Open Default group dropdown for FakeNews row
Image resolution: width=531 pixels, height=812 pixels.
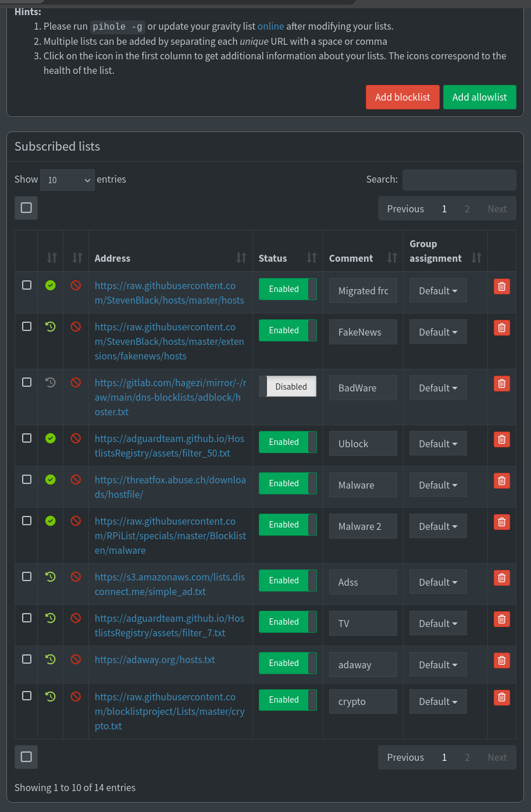(x=438, y=332)
